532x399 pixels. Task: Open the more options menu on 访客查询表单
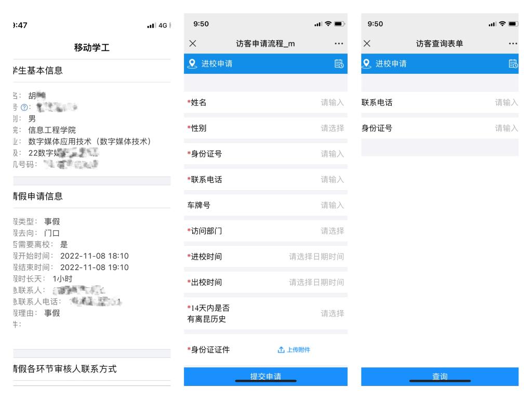[513, 44]
